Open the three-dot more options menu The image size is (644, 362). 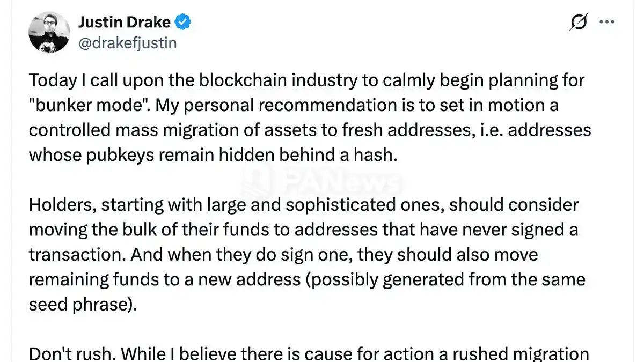pos(606,23)
